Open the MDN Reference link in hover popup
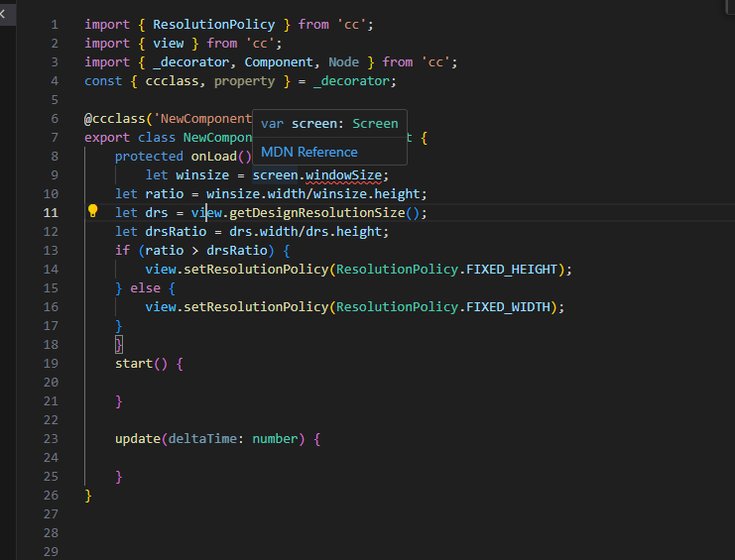735x560 pixels. pos(308,153)
